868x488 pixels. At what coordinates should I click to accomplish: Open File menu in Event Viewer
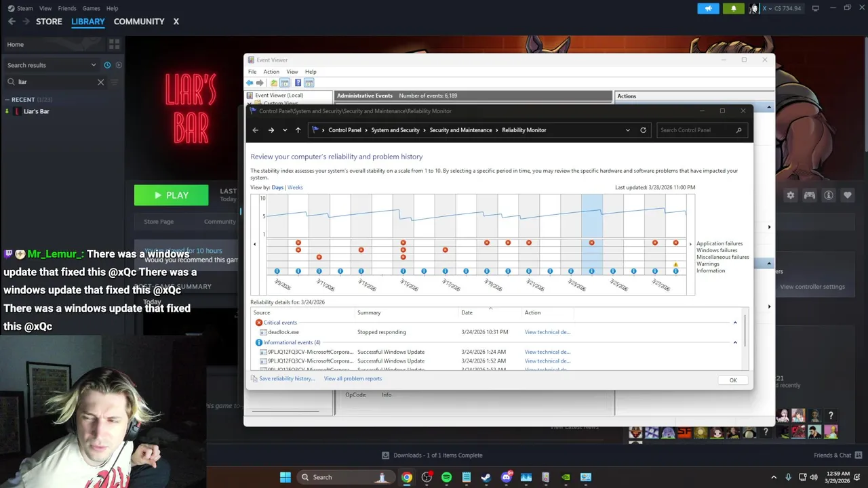[252, 72]
